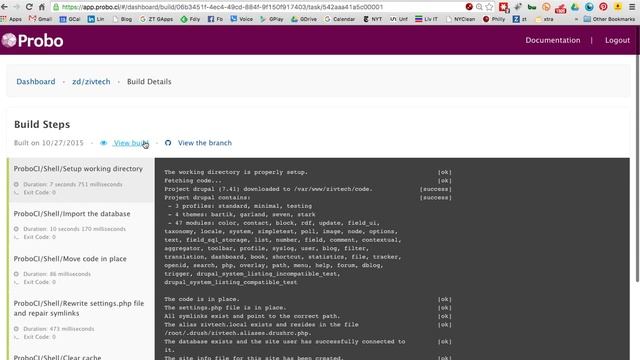Open the Other Bookmarks folder

[609, 19]
